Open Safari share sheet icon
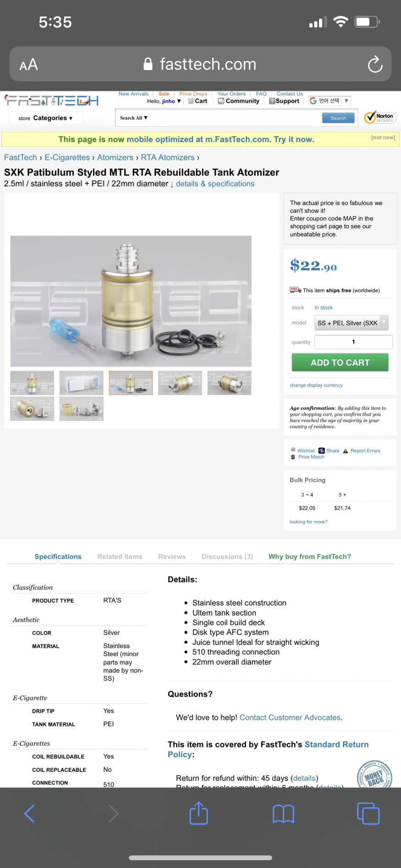The height and width of the screenshot is (868, 401). click(x=198, y=813)
